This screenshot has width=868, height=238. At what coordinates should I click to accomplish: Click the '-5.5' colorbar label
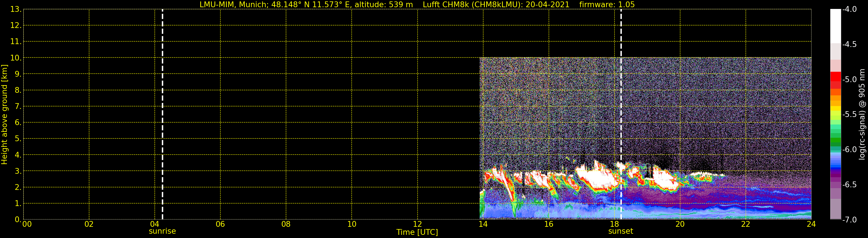850,114
